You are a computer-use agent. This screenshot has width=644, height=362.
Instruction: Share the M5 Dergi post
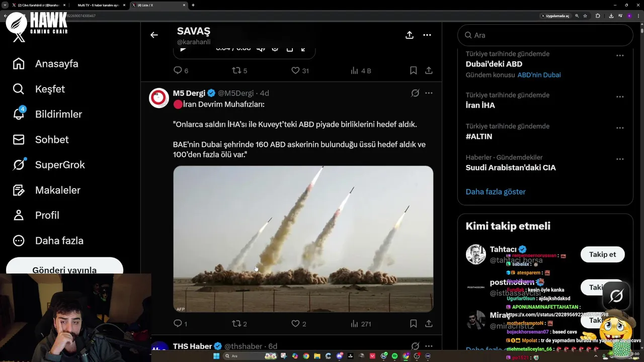[x=429, y=324]
